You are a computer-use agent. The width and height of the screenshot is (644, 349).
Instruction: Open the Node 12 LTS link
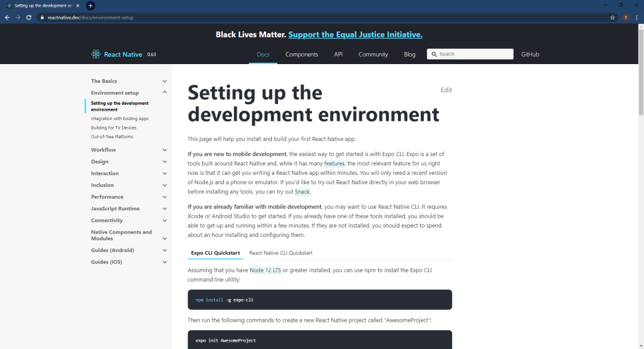coord(265,270)
